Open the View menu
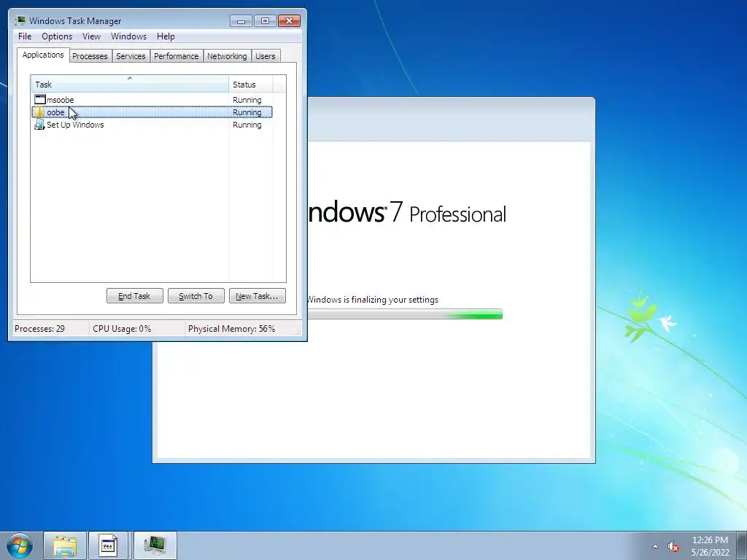This screenshot has width=747, height=560. tap(91, 36)
